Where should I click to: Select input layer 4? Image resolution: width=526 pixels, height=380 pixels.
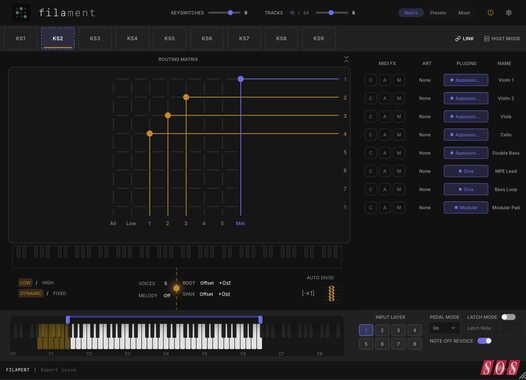pyautogui.click(x=414, y=330)
